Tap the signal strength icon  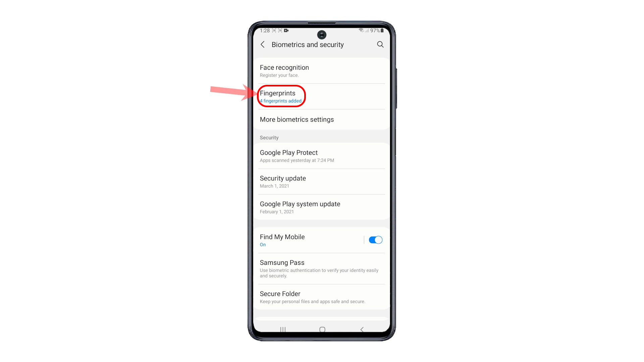366,30
